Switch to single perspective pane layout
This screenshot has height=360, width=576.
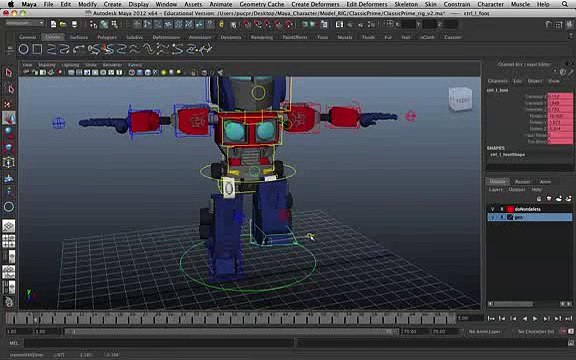(x=9, y=226)
